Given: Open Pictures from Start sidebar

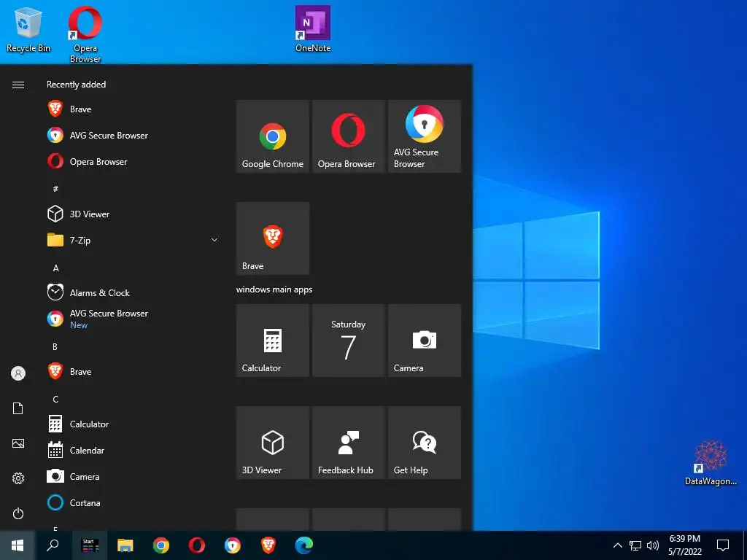Looking at the screenshot, I should tap(18, 443).
